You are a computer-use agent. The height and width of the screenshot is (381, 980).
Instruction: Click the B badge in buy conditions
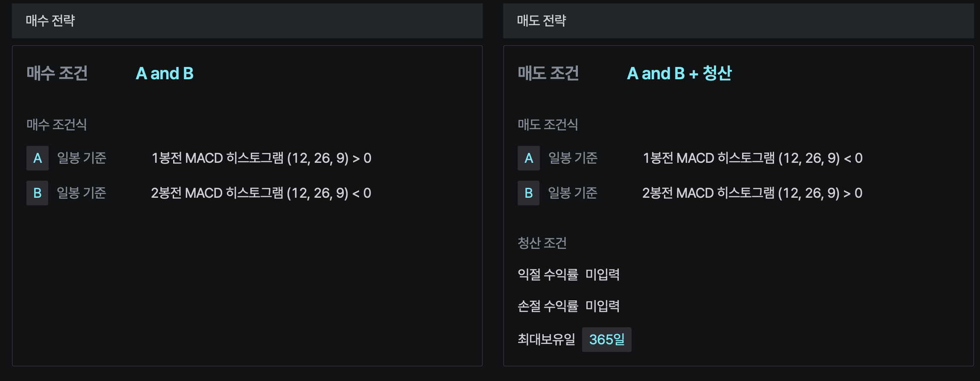click(x=38, y=193)
